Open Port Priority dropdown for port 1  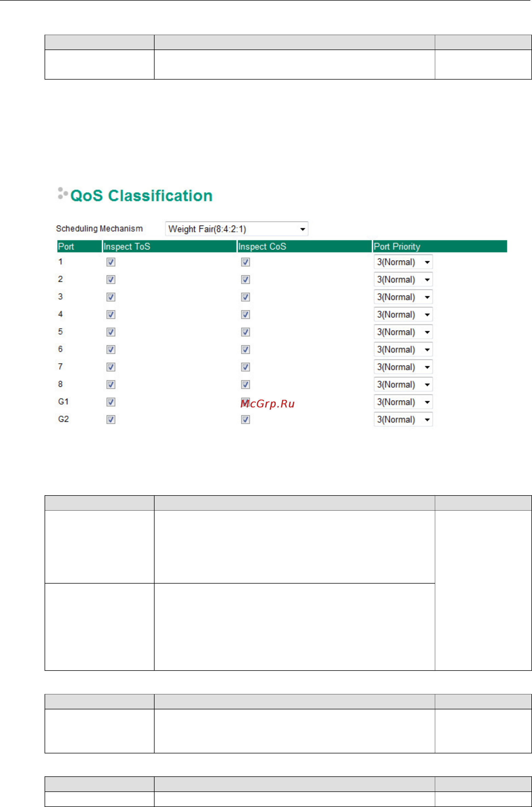point(403,262)
